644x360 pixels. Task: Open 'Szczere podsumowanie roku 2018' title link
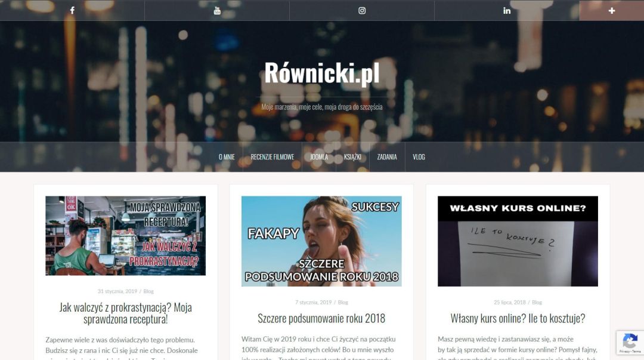[321, 318]
